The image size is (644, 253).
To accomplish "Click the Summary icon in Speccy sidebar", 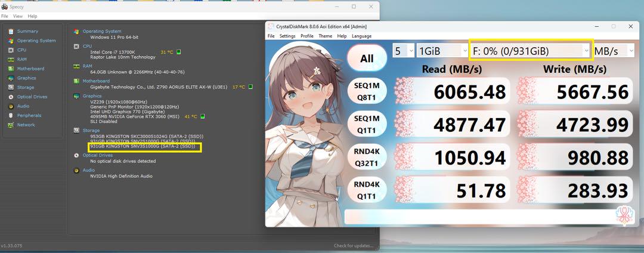I will pyautogui.click(x=11, y=31).
